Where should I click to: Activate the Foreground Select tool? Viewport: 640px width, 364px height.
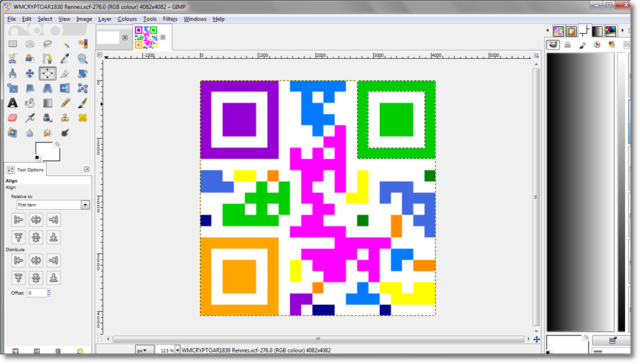coord(30,59)
